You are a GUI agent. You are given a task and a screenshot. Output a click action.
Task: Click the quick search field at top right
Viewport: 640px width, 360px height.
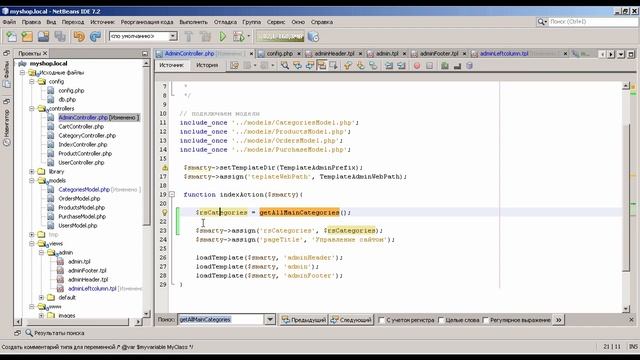pyautogui.click(x=593, y=22)
